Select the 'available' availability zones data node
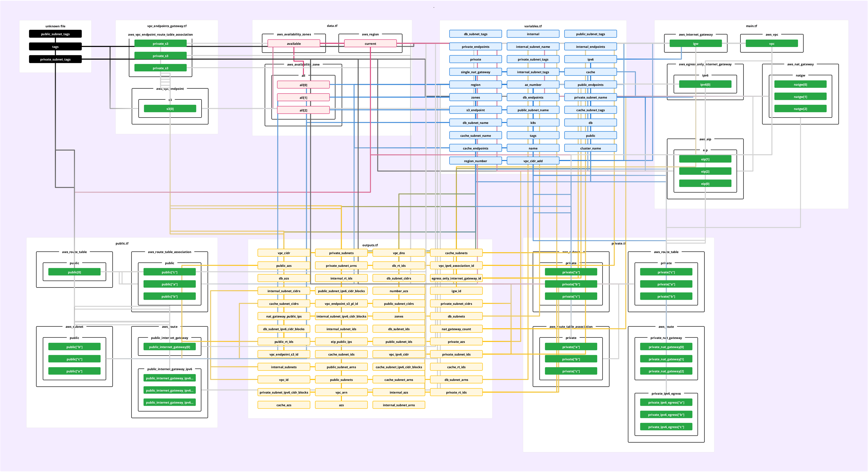The width and height of the screenshot is (868, 472). click(x=294, y=44)
